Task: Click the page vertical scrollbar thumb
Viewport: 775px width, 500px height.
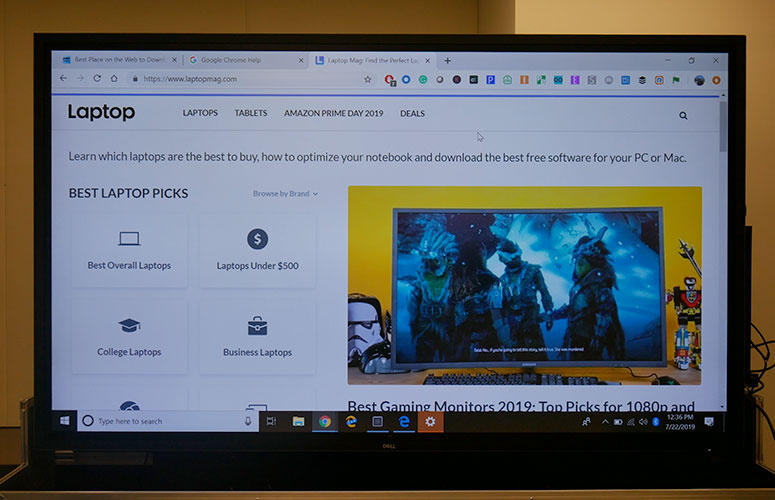Action: 723,127
